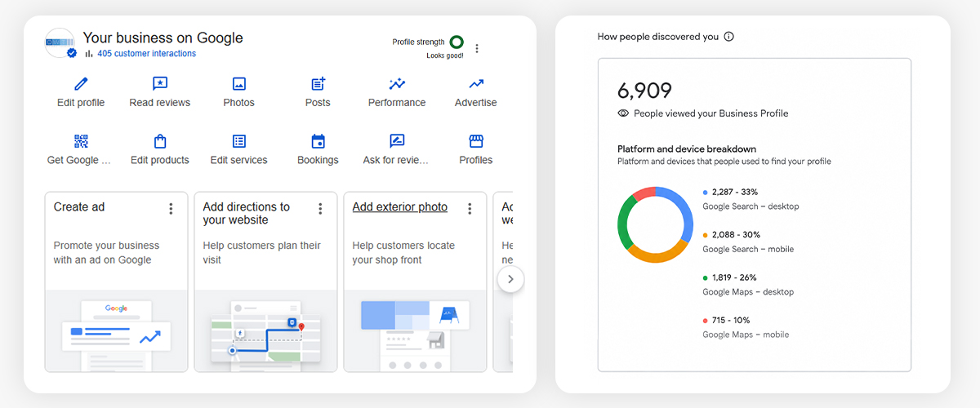
Task: Open Add exterior photo card options menu
Action: point(470,209)
